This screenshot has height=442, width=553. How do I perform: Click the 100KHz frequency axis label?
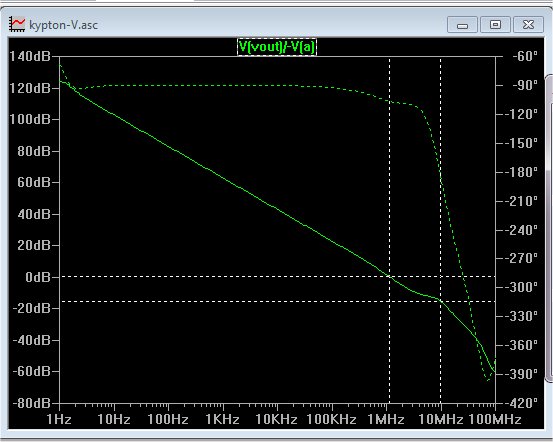pos(331,419)
